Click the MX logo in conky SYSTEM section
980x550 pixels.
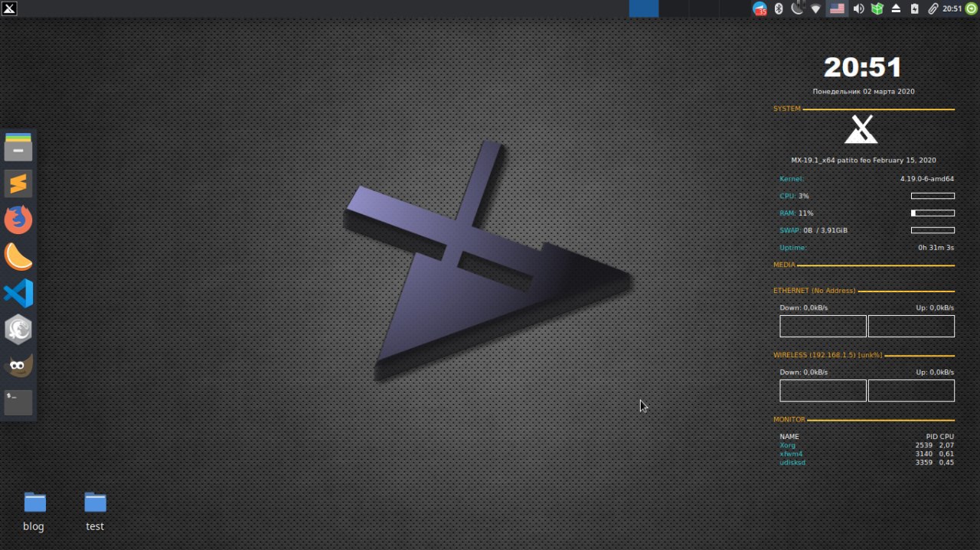tap(861, 129)
